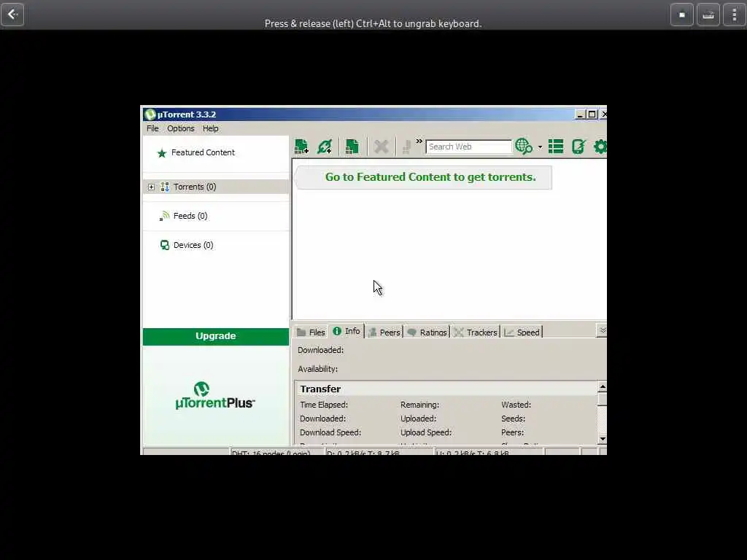
Task: Click the µTorrent title bar logo icon
Action: (150, 114)
